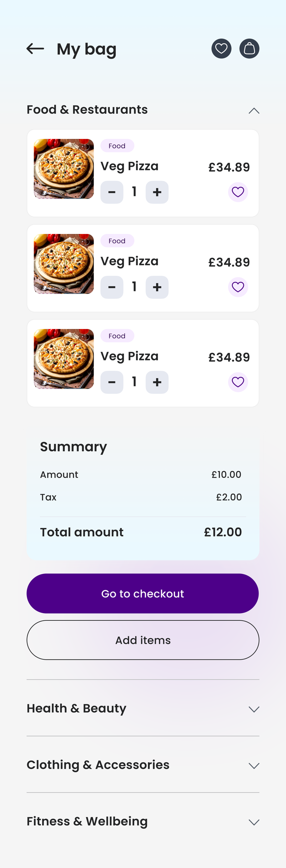Go back using the left arrow
The height and width of the screenshot is (868, 286).
tap(35, 49)
